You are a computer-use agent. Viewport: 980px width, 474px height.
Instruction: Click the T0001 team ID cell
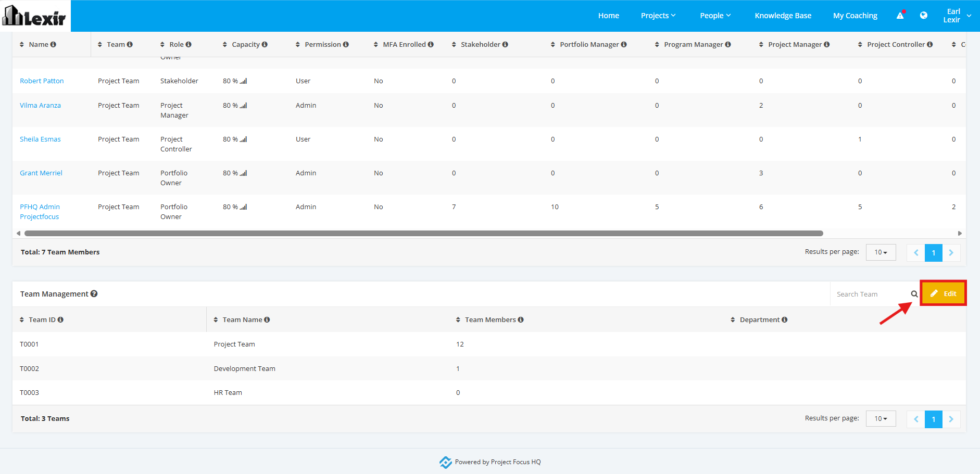[29, 344]
